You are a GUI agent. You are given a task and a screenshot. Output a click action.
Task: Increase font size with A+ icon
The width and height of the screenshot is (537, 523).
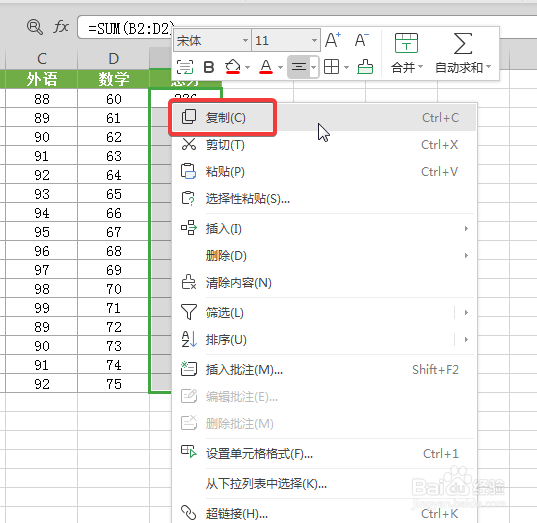333,40
